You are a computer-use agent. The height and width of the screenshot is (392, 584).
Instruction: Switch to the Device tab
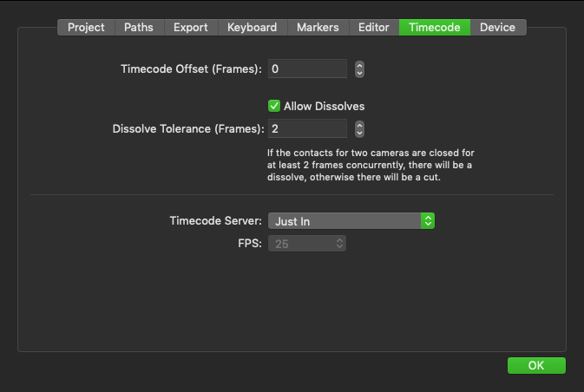coord(498,27)
